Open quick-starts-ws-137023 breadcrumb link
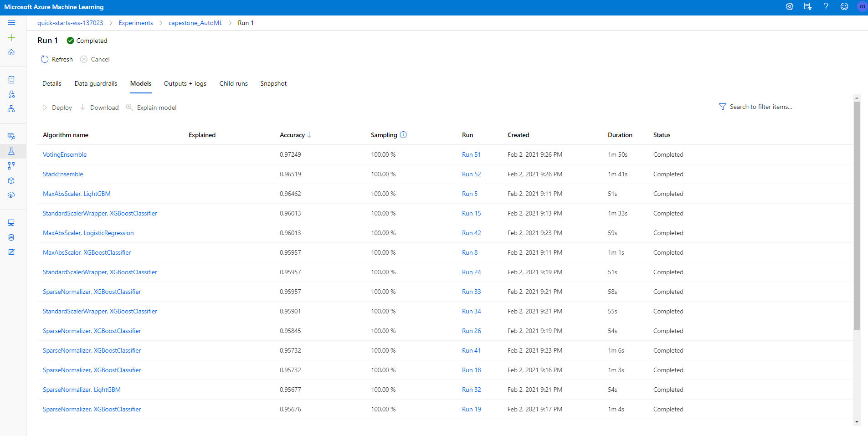 coord(70,23)
